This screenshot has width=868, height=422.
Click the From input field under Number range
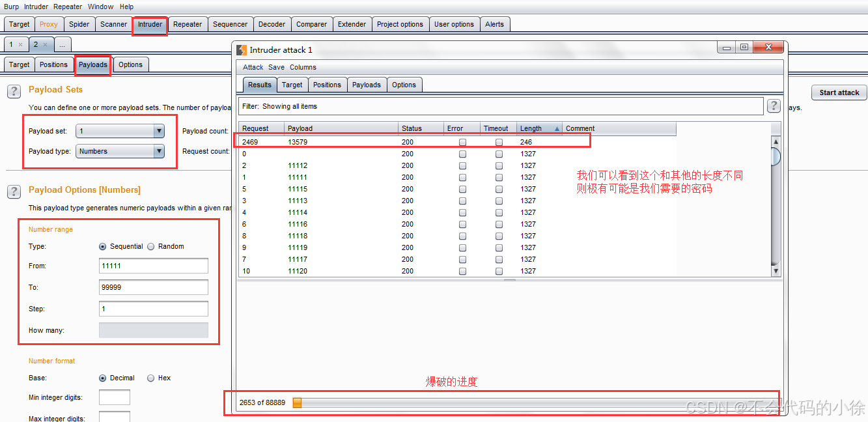click(x=153, y=266)
